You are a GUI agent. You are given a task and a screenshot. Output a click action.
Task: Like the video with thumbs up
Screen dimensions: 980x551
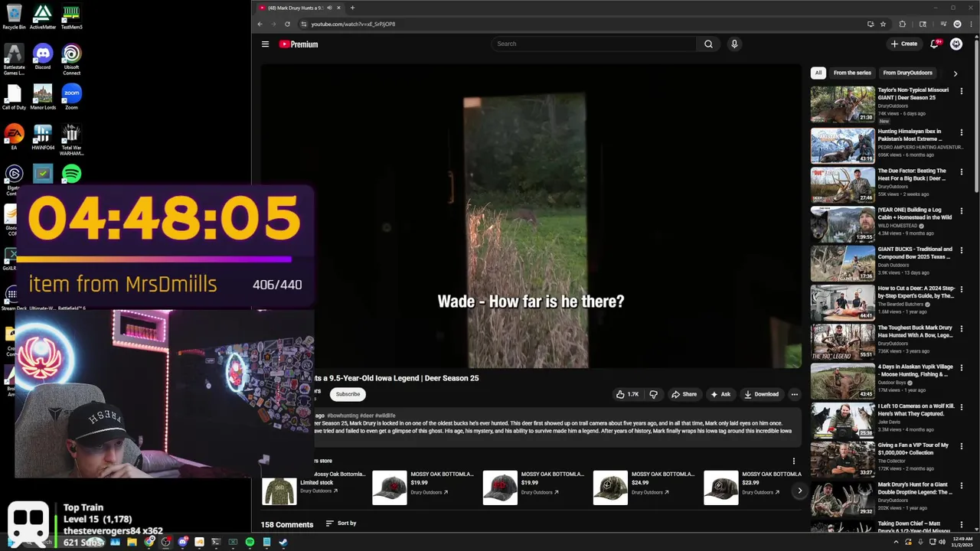point(627,394)
